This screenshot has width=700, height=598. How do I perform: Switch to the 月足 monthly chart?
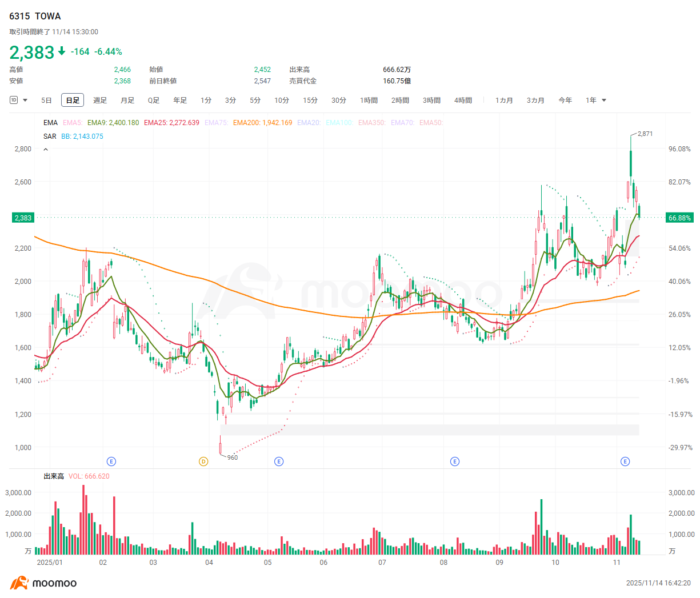point(127,101)
